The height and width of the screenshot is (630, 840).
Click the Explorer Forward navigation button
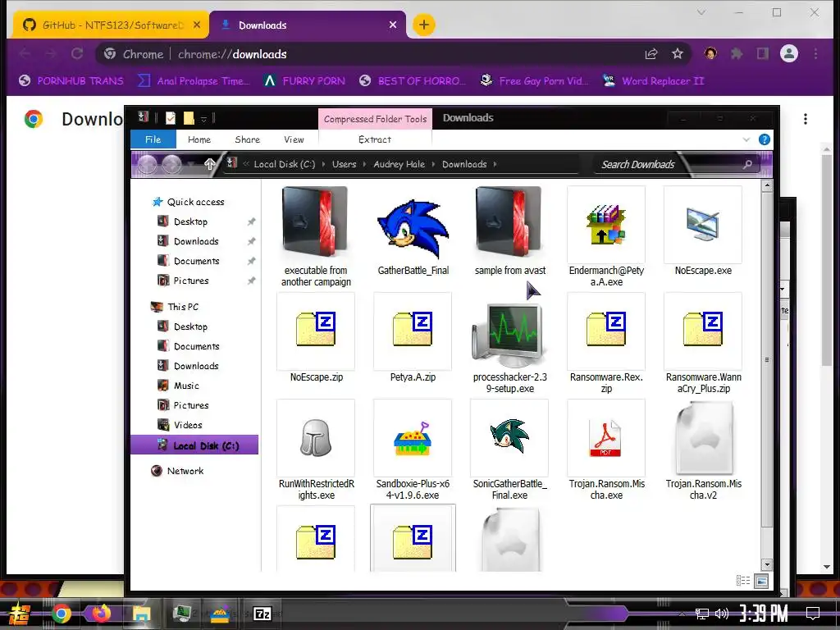pyautogui.click(x=171, y=164)
